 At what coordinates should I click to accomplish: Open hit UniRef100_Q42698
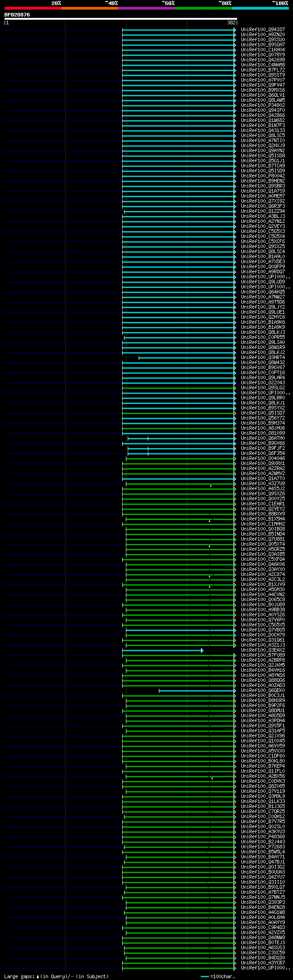coord(263,60)
